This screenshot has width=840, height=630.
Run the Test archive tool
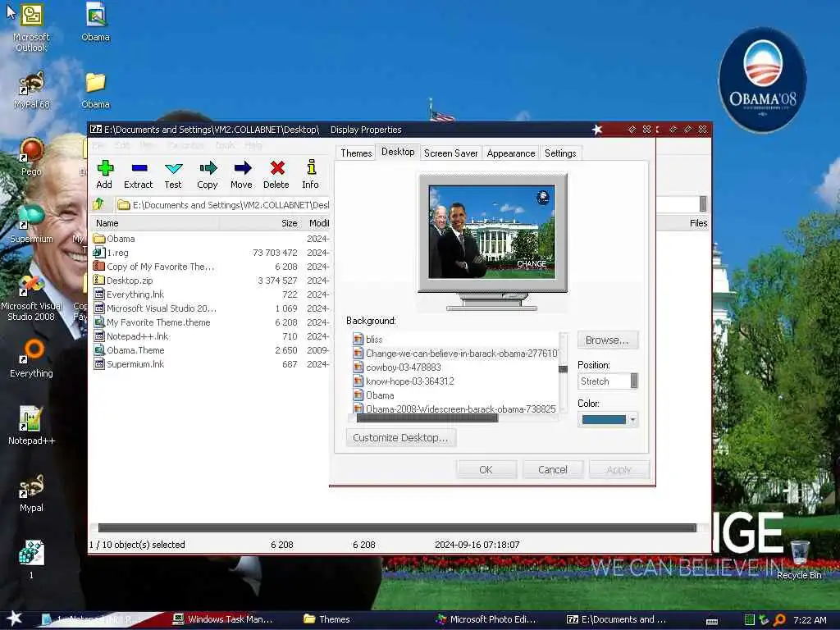point(173,175)
